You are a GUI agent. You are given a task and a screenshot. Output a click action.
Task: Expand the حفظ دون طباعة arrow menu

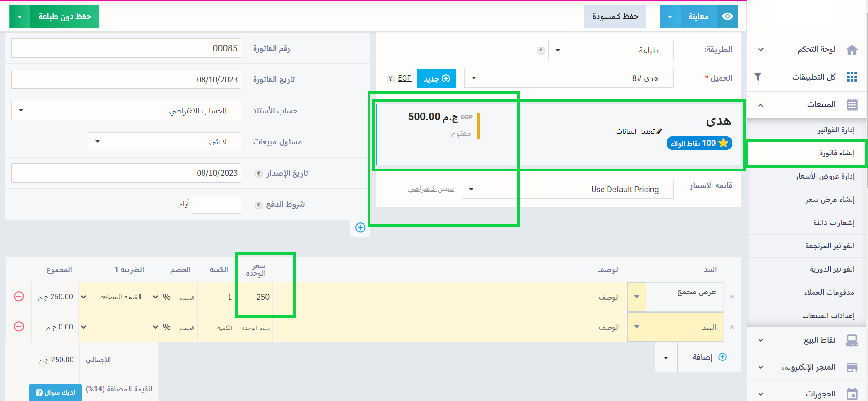coord(20,16)
